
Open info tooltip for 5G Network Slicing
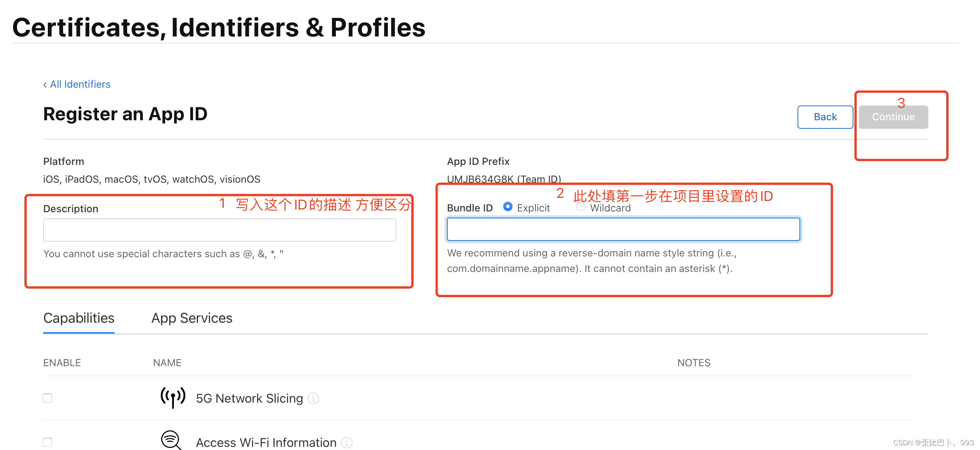coord(313,398)
